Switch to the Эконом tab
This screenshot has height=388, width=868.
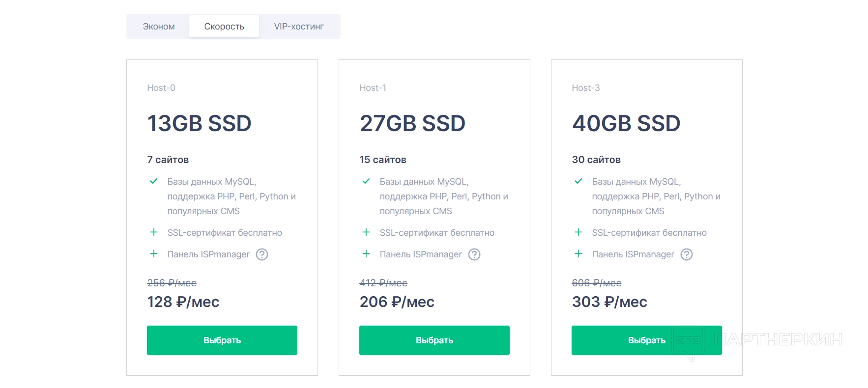(159, 27)
